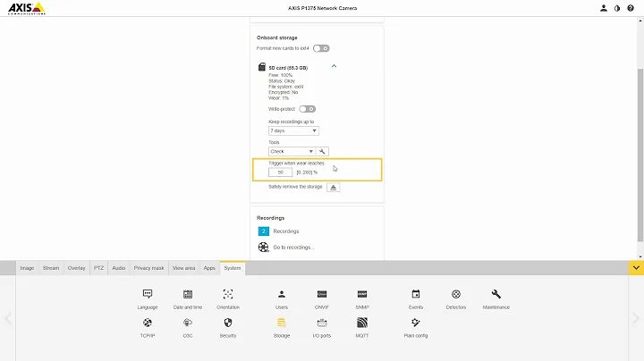Open Date and time settings
This screenshot has height=361, width=644.
pos(188,294)
